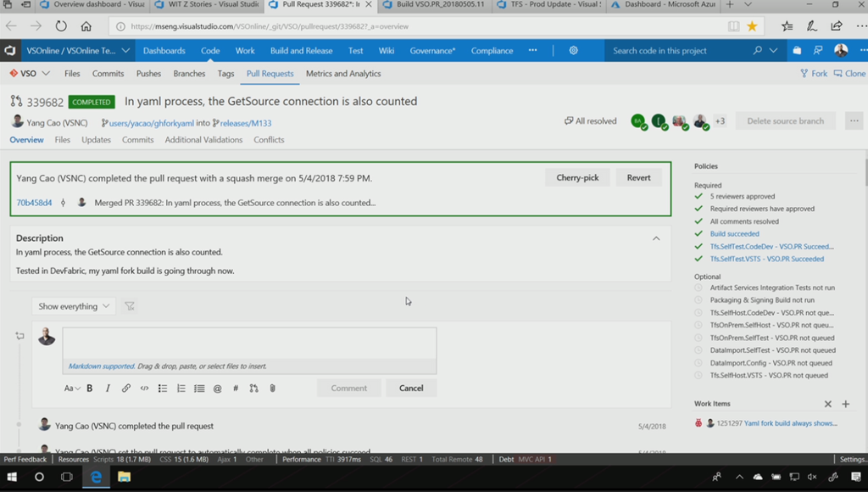
Task: Open the Dashboards menu
Action: (x=164, y=50)
